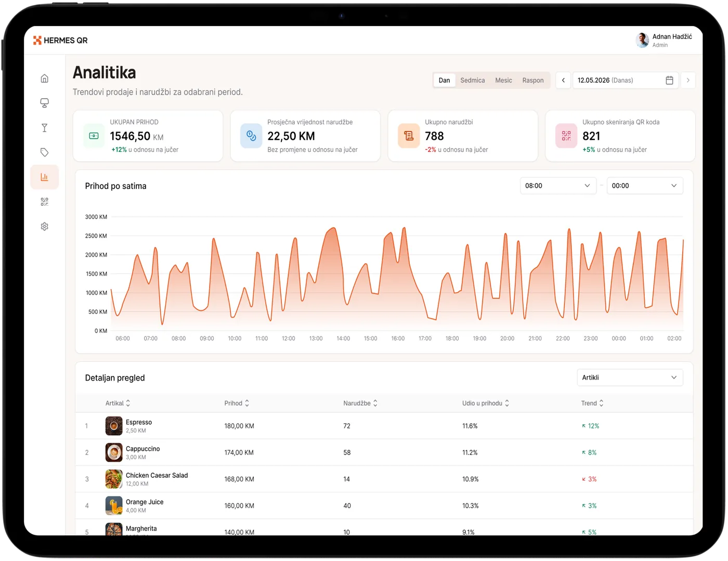Click the Ukupan prihod cash icon
Image resolution: width=728 pixels, height=561 pixels.
(94, 136)
